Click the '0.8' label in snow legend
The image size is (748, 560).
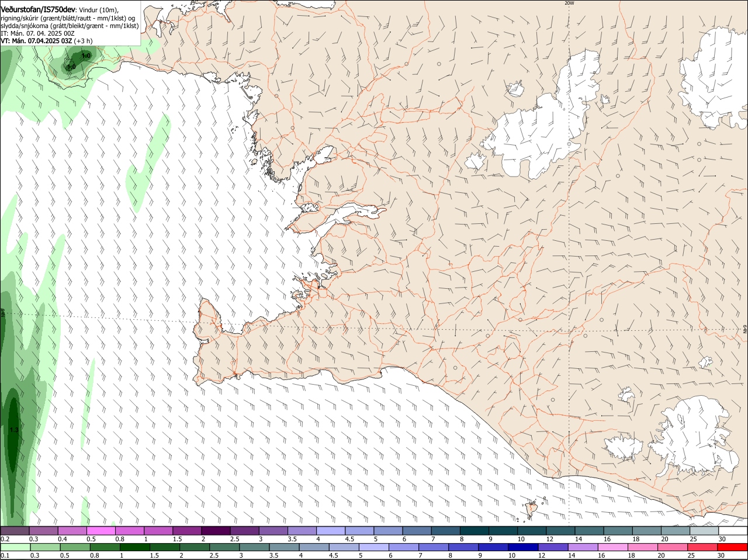(x=120, y=539)
